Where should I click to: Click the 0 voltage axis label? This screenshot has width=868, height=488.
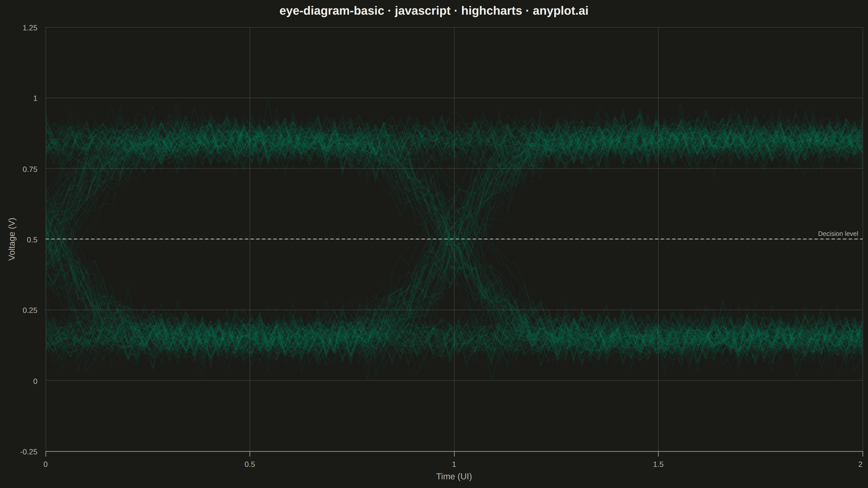point(35,381)
